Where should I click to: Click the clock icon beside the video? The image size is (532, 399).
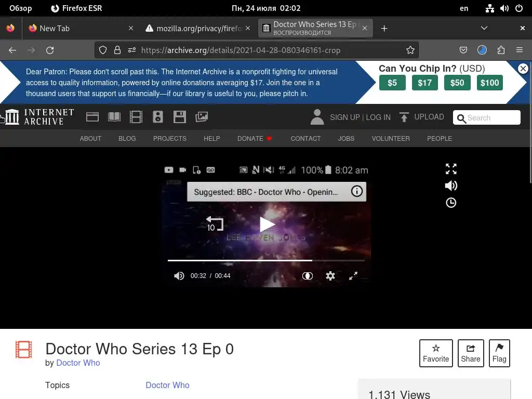coord(451,203)
